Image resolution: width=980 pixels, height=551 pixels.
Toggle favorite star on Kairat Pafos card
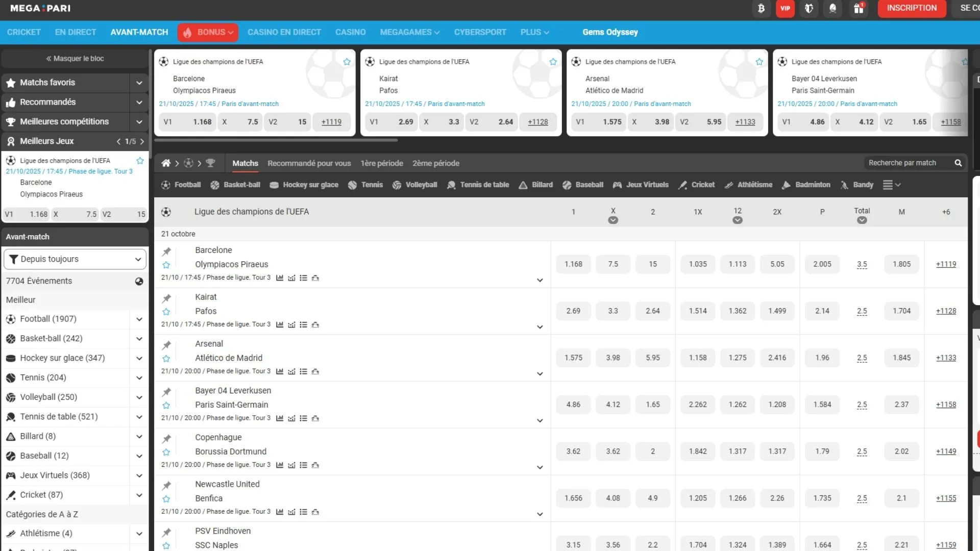[x=553, y=62]
